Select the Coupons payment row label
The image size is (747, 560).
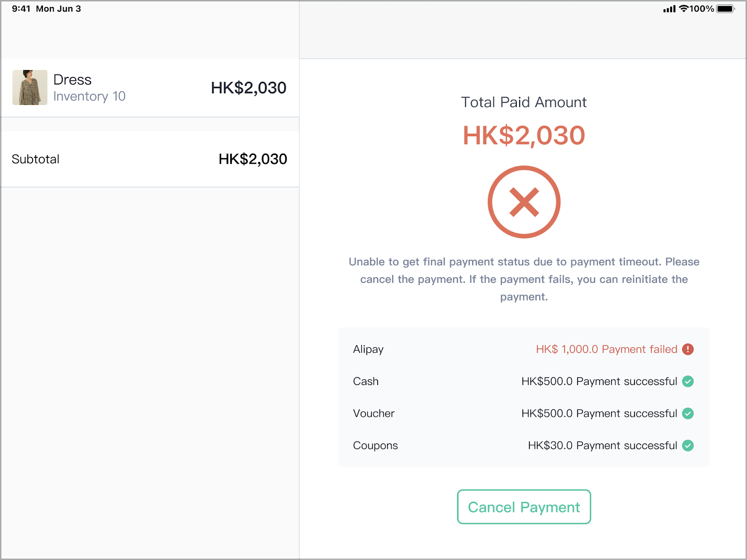tap(375, 446)
